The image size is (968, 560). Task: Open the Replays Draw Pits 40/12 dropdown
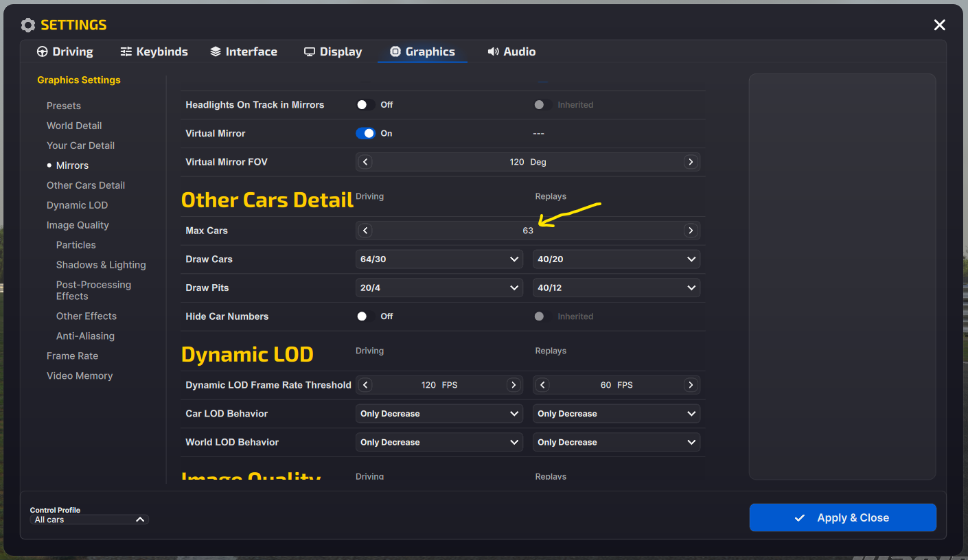pos(616,288)
